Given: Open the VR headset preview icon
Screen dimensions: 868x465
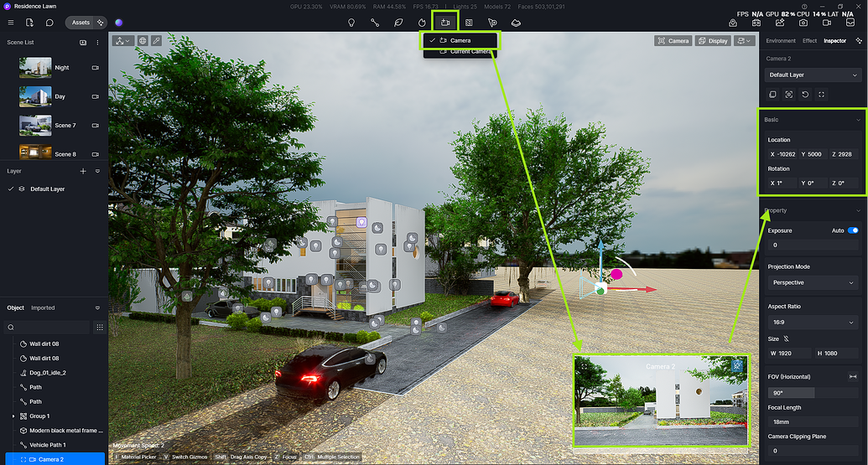Looking at the screenshot, I should click(756, 23).
